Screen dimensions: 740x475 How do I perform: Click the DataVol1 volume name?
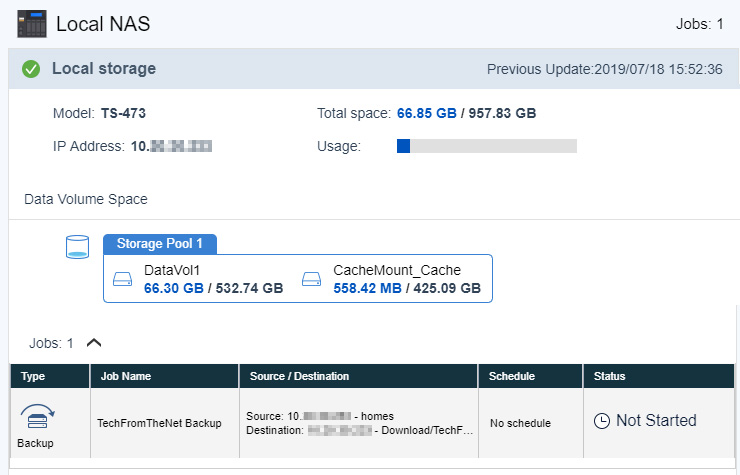[174, 270]
